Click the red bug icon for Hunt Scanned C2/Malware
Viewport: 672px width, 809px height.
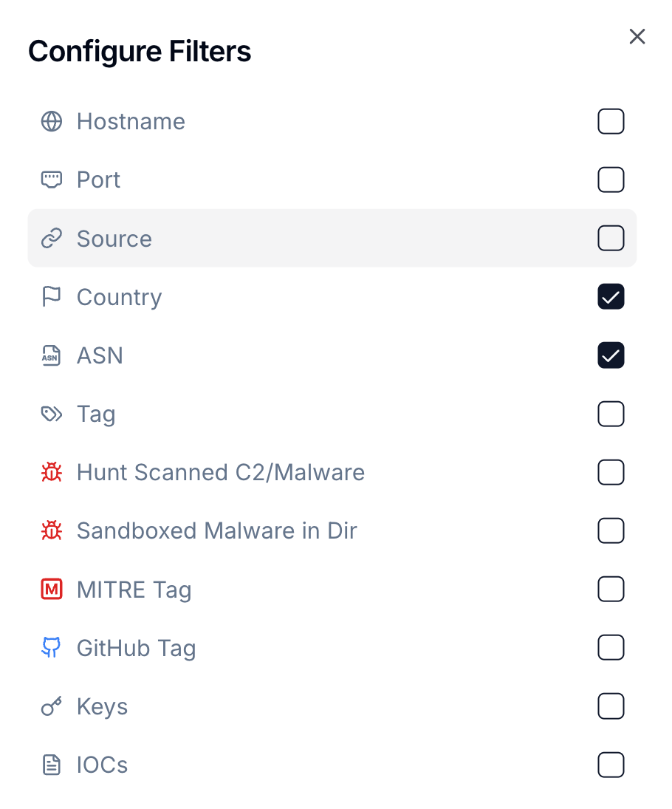coord(51,472)
